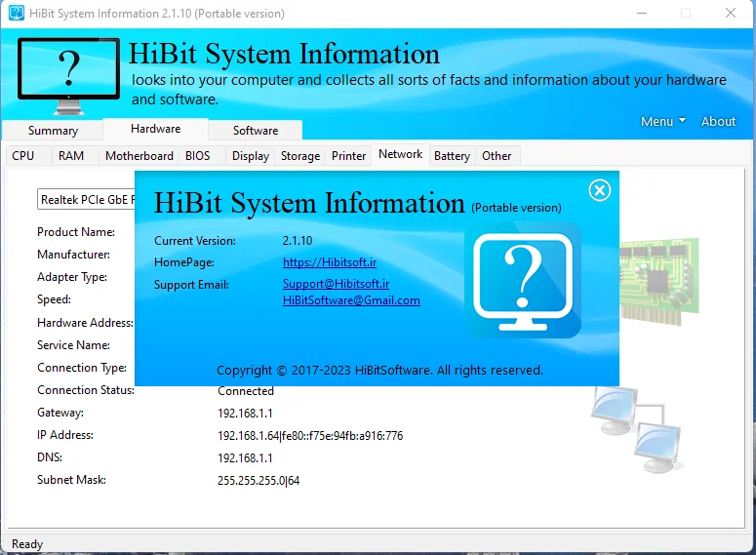Screen dimensions: 756x555
Task: Click the Connection Status label
Action: [x=86, y=390]
